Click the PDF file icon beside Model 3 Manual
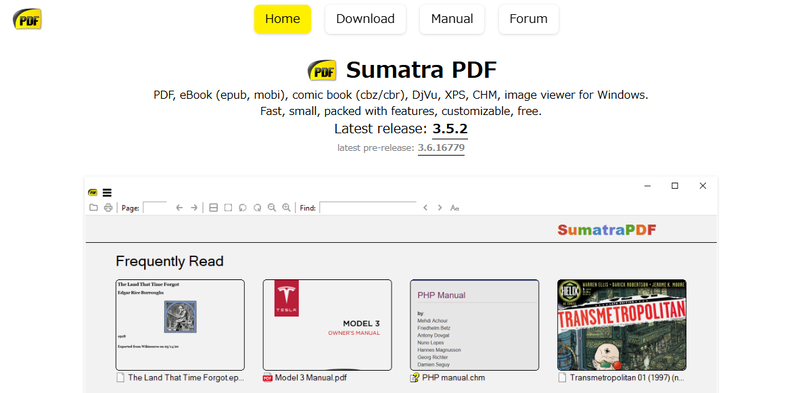This screenshot has width=800, height=393. pyautogui.click(x=267, y=378)
